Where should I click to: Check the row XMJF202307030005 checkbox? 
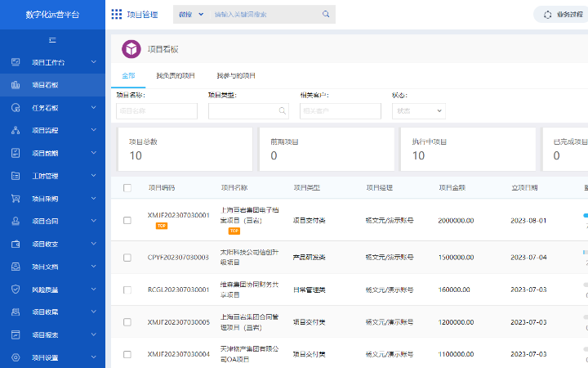point(127,322)
